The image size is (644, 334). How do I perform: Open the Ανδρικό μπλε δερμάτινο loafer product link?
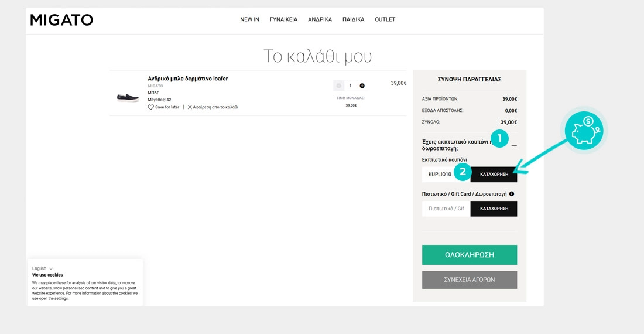tap(187, 79)
